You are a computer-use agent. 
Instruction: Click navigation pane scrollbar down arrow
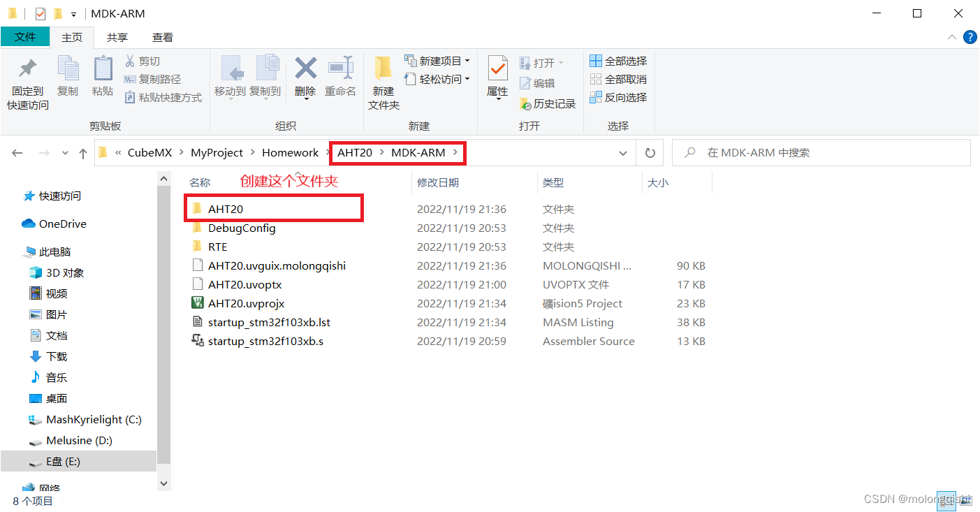pyautogui.click(x=164, y=483)
